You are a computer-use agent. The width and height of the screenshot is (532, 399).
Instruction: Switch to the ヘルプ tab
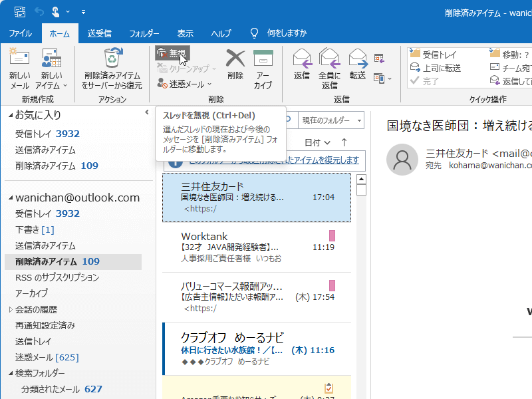pyautogui.click(x=221, y=33)
